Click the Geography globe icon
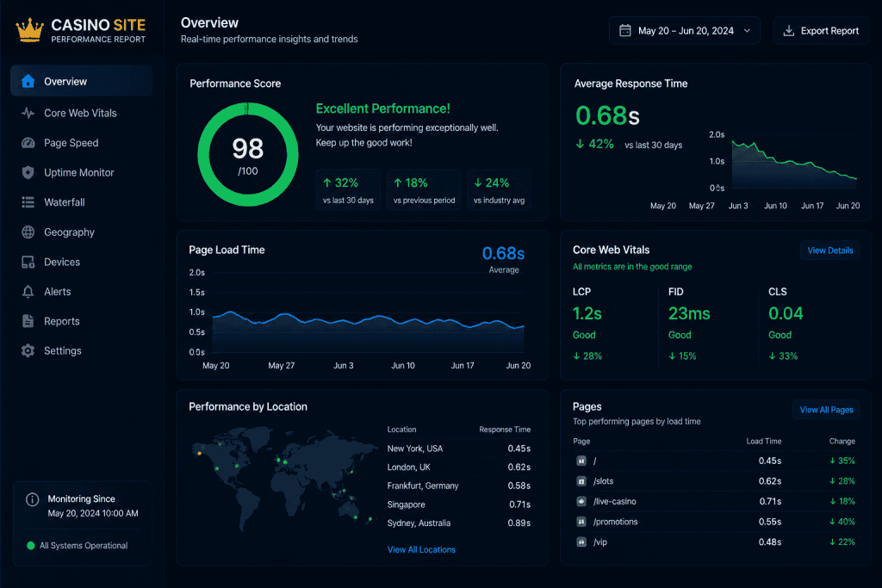This screenshot has height=588, width=882. point(28,232)
